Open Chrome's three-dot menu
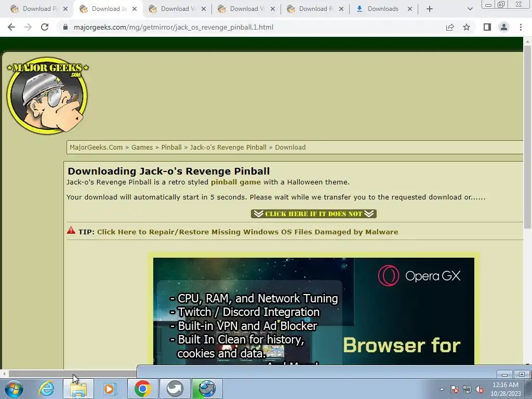The width and height of the screenshot is (532, 399). click(521, 27)
